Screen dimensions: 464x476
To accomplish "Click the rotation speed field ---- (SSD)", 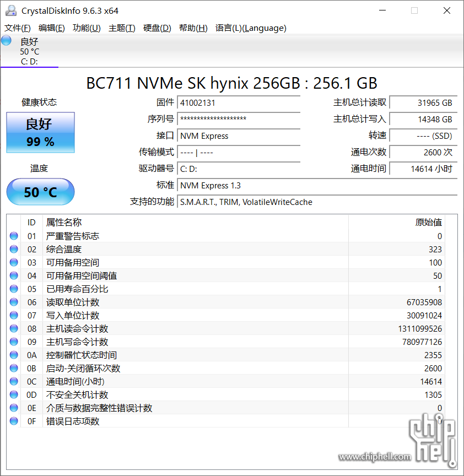I will tap(423, 136).
